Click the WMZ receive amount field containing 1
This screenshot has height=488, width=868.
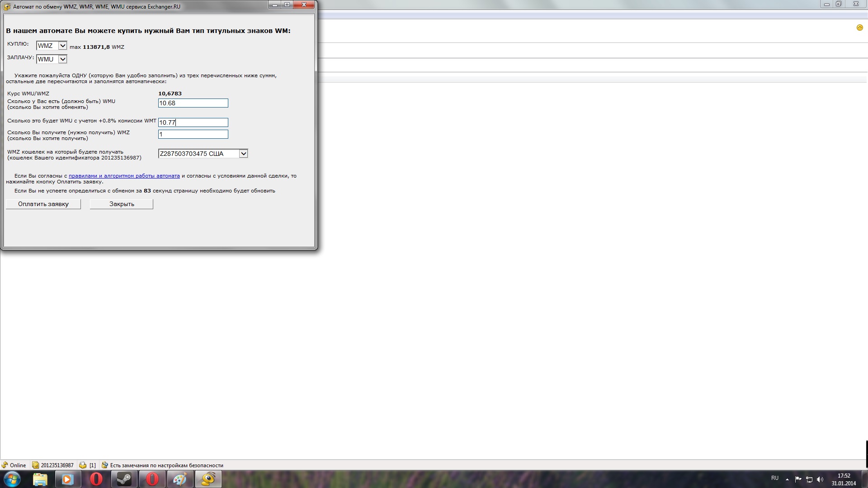pos(193,134)
